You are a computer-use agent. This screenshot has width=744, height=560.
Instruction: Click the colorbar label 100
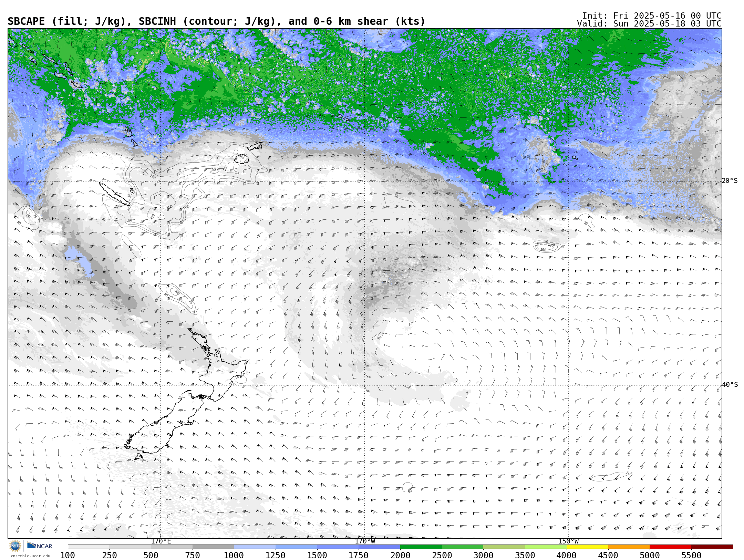coord(68,556)
